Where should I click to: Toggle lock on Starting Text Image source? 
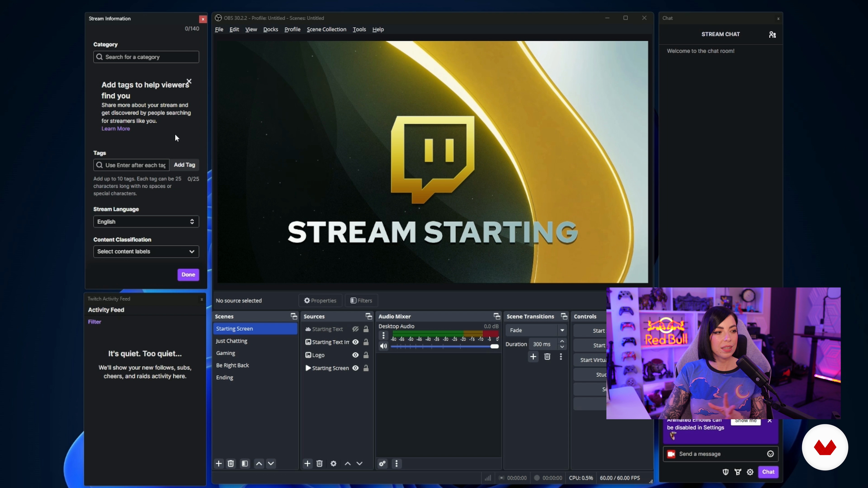(x=366, y=342)
